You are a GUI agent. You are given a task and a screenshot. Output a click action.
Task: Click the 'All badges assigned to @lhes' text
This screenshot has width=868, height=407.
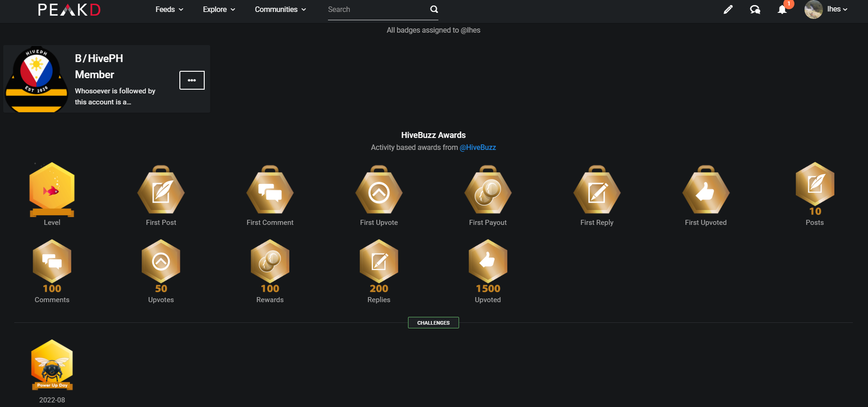pos(433,30)
